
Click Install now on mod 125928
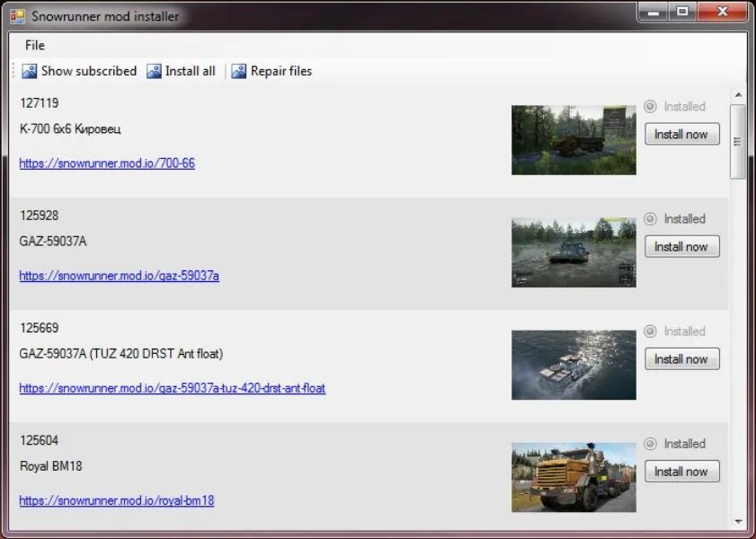click(681, 246)
